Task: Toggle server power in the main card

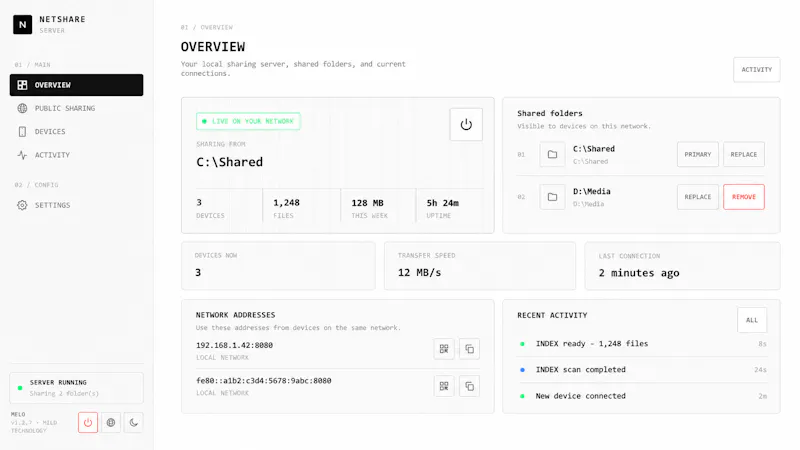Action: point(466,124)
